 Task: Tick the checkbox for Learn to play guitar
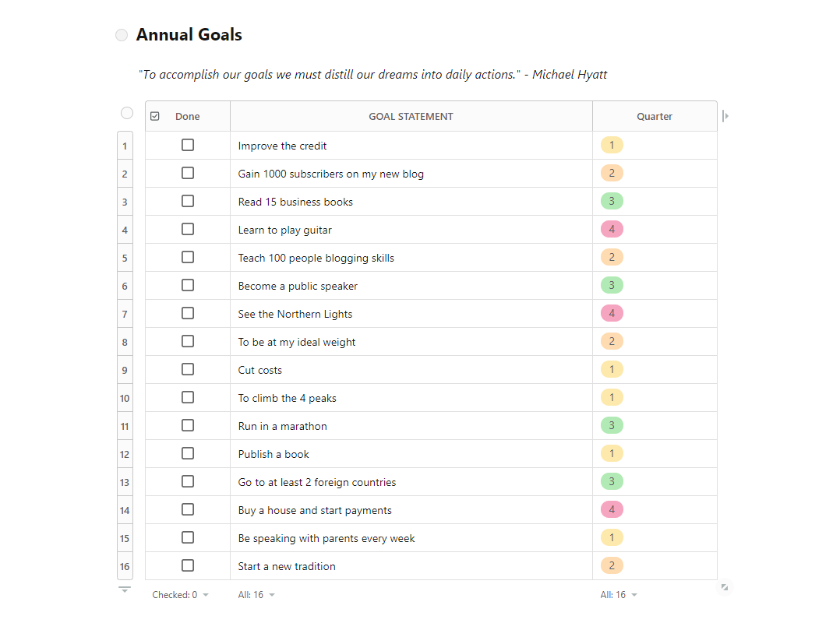[x=188, y=229]
